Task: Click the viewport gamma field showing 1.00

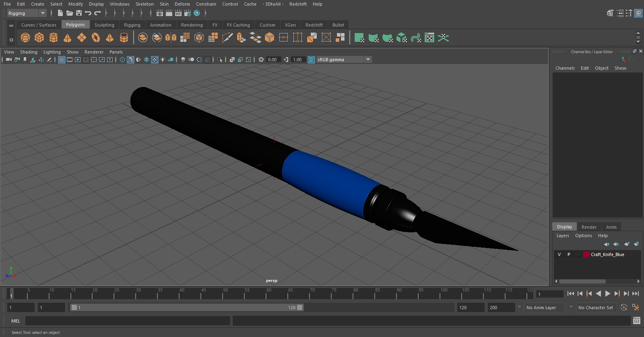Action: [298, 60]
